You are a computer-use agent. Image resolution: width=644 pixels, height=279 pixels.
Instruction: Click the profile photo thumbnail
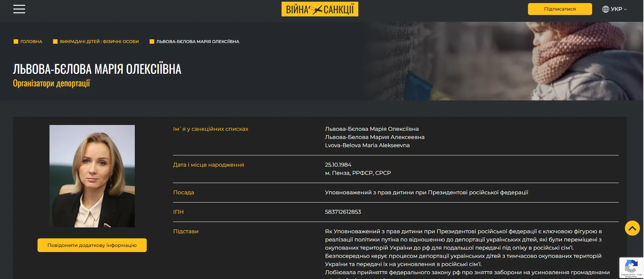pos(92,176)
